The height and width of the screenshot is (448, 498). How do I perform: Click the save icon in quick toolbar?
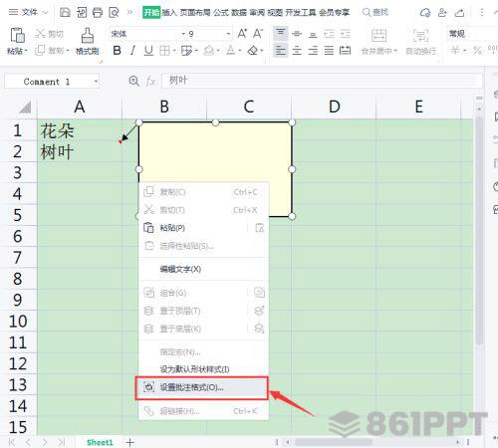(x=65, y=13)
